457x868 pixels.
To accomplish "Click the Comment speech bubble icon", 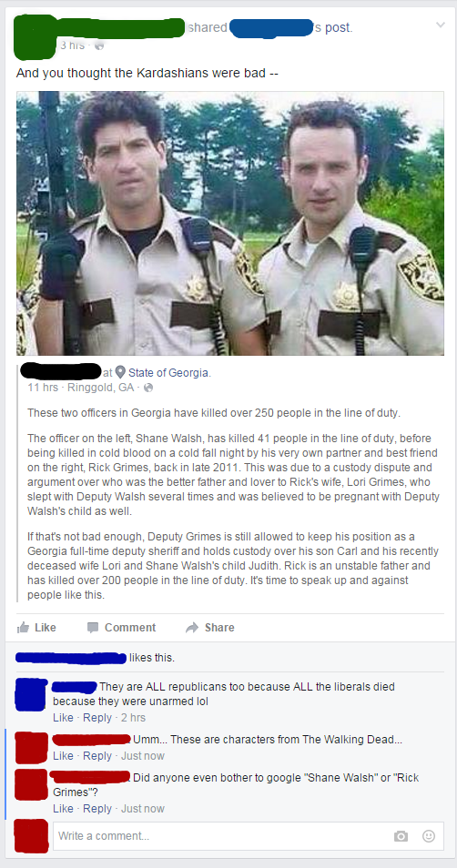I will pos(93,627).
